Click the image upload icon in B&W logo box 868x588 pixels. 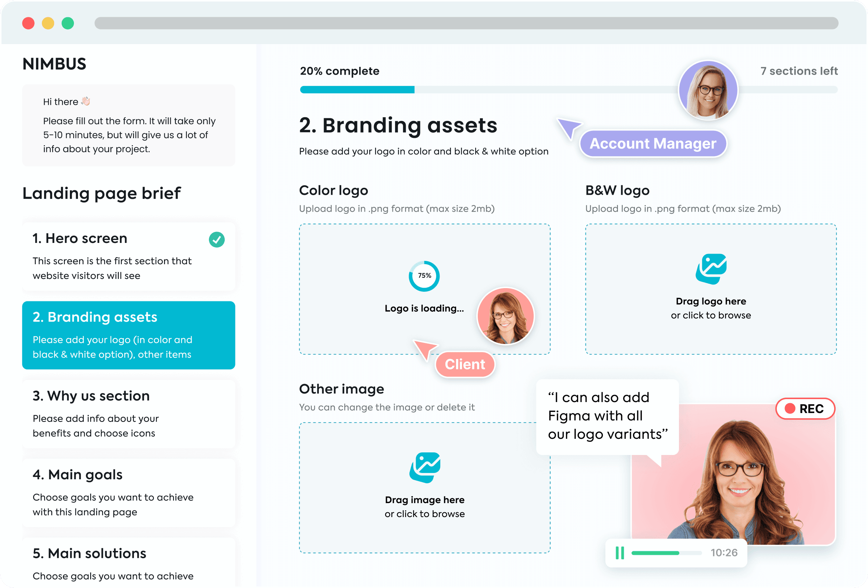point(711,269)
